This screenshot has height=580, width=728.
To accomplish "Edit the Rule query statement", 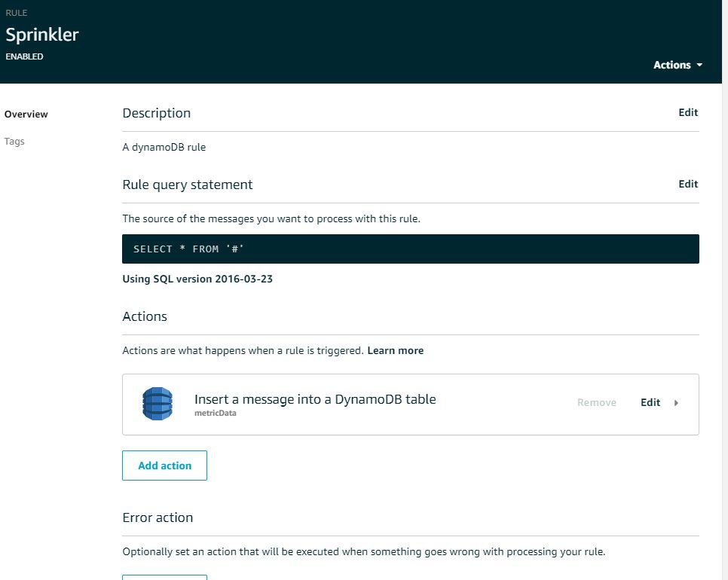I will (x=688, y=184).
